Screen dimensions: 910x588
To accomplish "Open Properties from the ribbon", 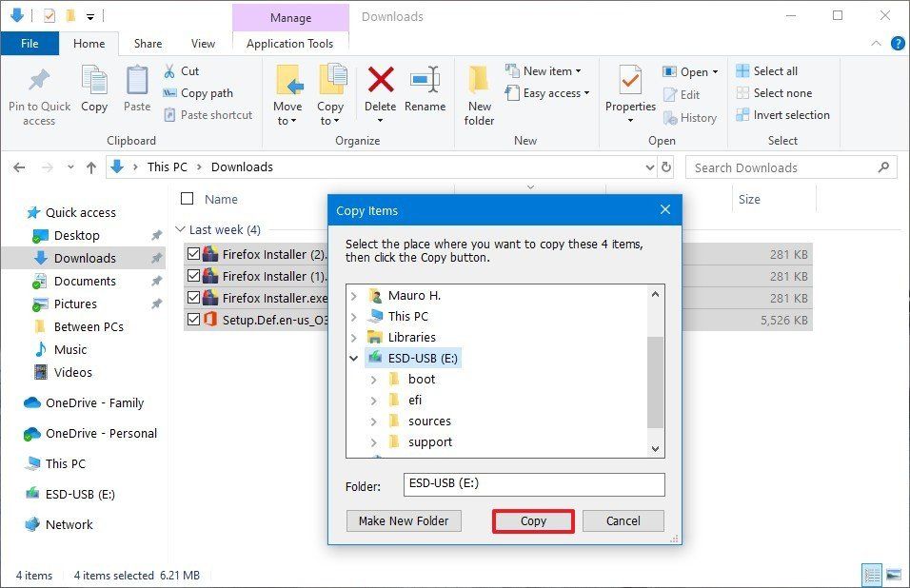I will coord(629,88).
